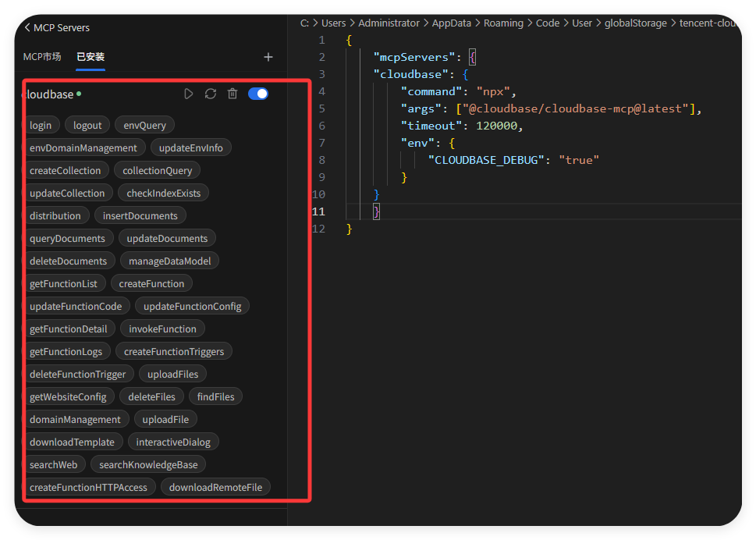756x540 pixels.
Task: Select the searchKnowledgeBase tool tag
Action: coord(148,465)
